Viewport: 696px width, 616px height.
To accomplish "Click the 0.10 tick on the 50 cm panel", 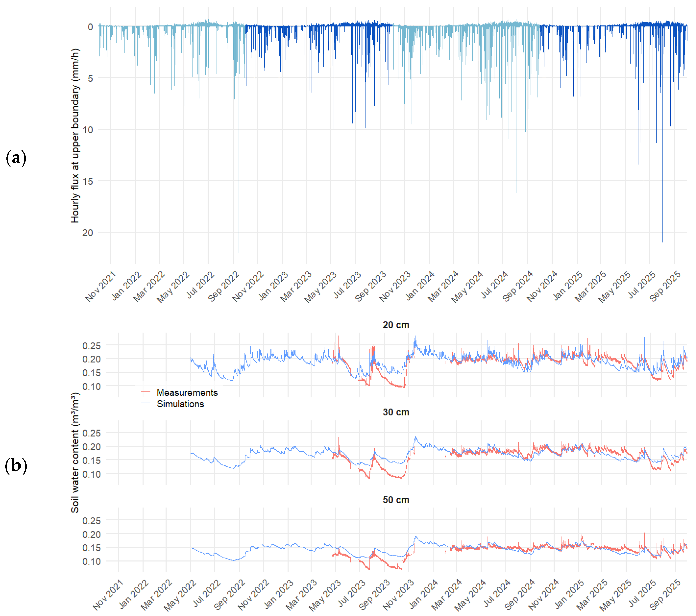I will [92, 561].
